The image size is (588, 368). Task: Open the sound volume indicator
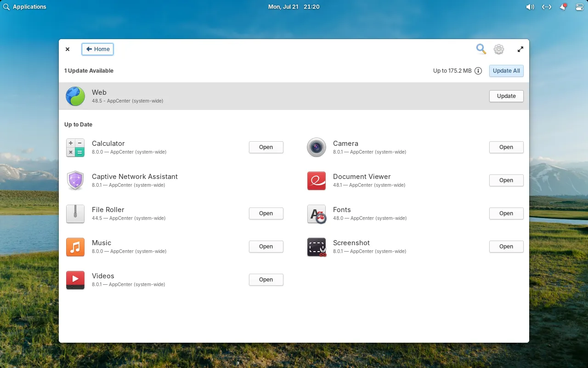click(530, 7)
